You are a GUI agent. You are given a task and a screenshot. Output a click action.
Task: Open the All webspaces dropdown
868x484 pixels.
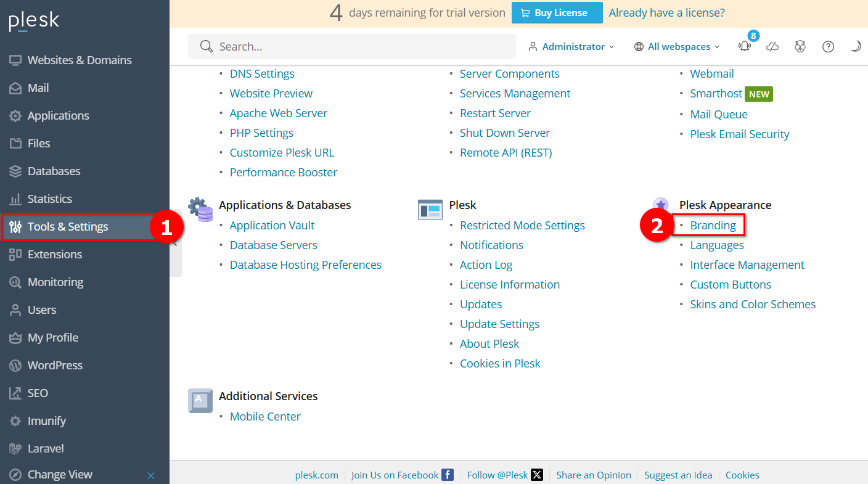coord(677,47)
